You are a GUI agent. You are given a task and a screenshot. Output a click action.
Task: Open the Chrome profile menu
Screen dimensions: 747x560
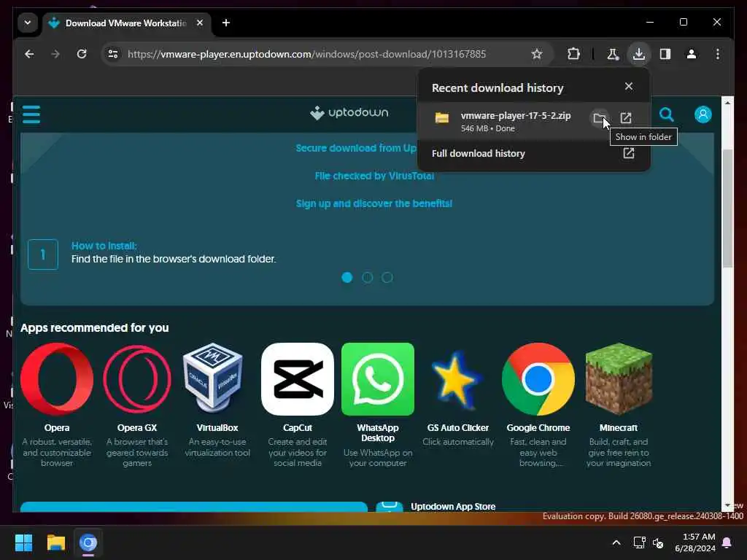tap(692, 54)
